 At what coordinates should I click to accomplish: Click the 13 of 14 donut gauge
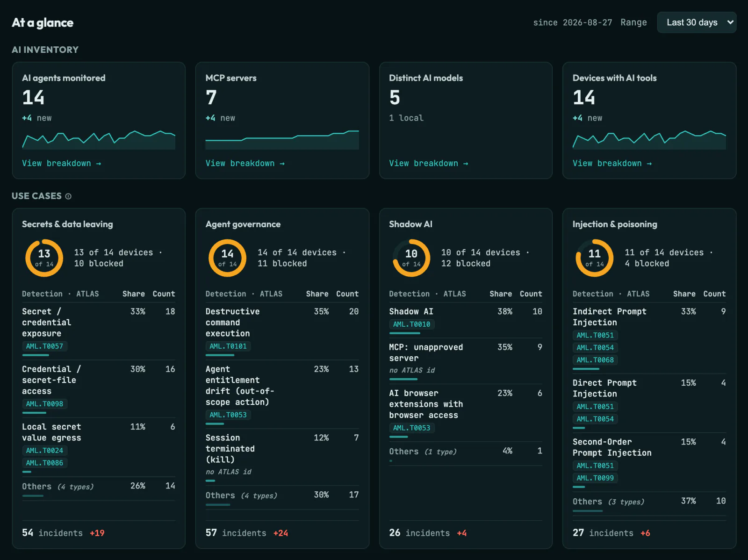click(44, 258)
